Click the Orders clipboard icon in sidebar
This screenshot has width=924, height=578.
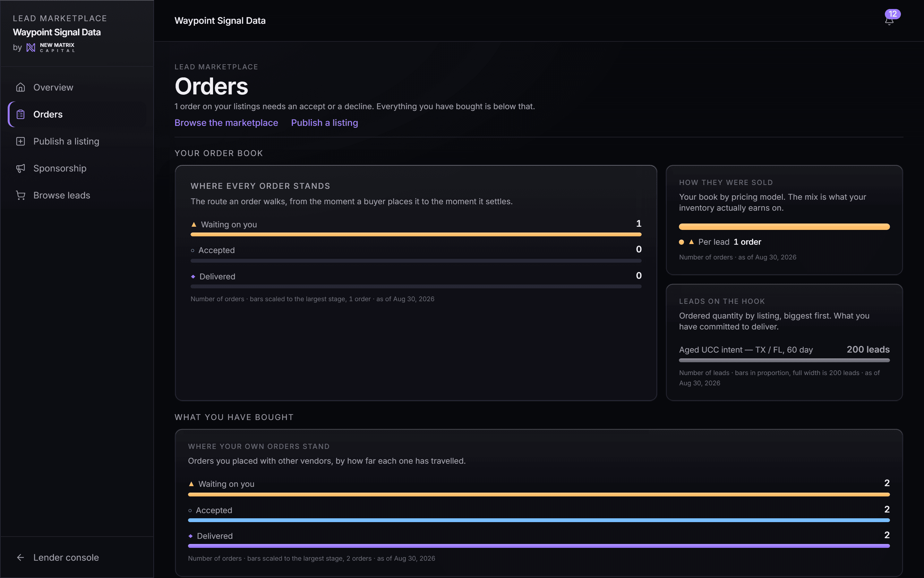point(21,114)
